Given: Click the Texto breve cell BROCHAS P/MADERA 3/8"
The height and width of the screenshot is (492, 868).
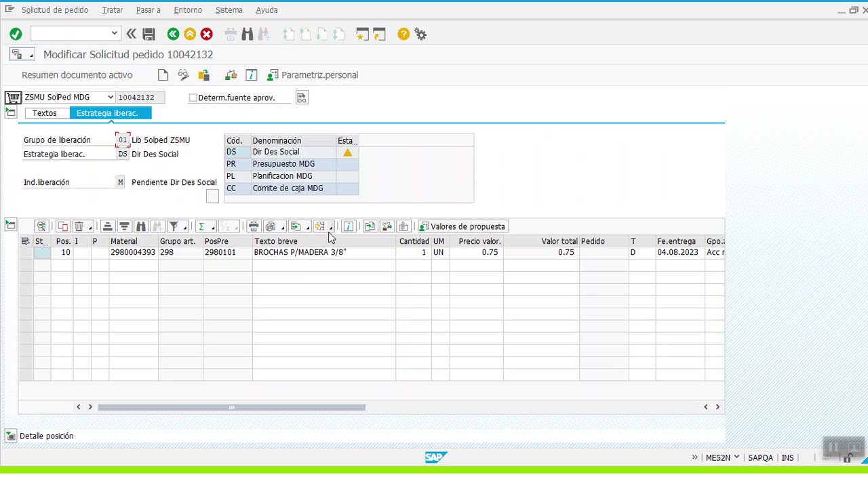Looking at the screenshot, I should 323,252.
